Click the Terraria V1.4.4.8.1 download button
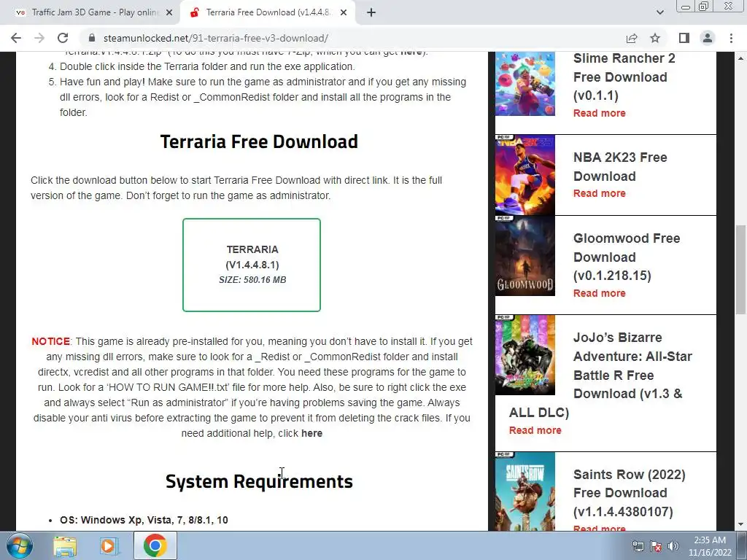 252,265
